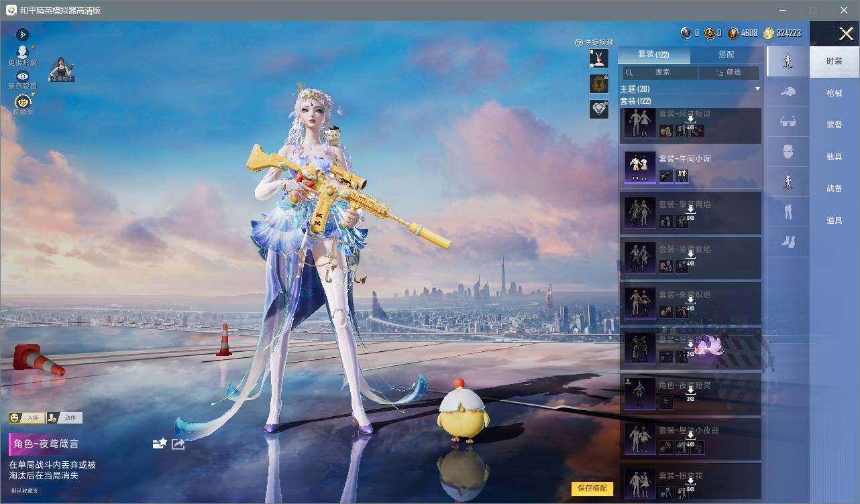
Task: Select the locked diamond quick slot
Action: point(598,109)
